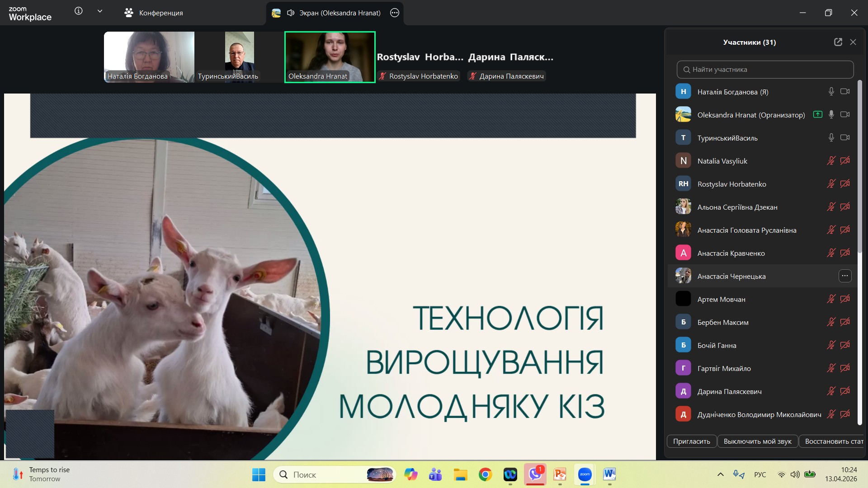Toggle ТуринськийВасиль microphone icon

click(831, 138)
